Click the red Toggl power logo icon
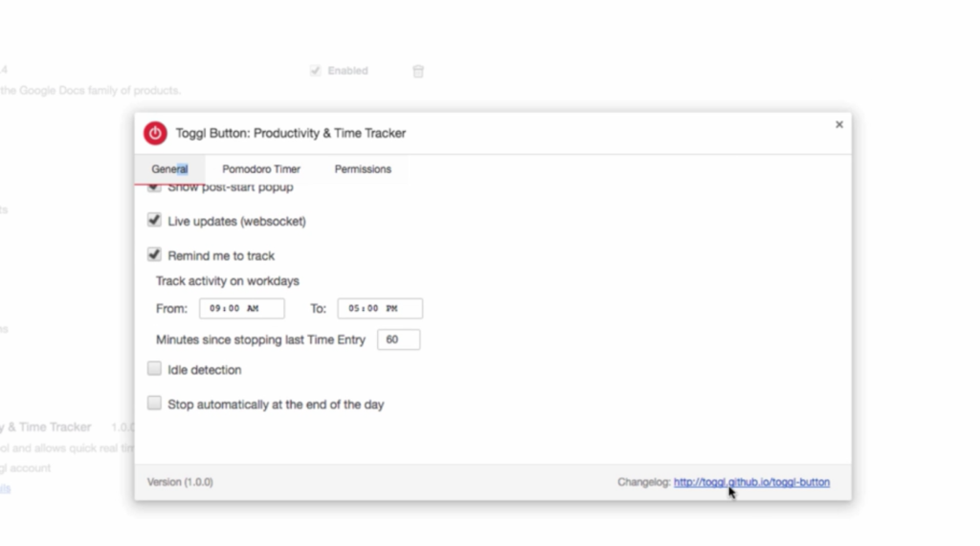 pyautogui.click(x=155, y=133)
